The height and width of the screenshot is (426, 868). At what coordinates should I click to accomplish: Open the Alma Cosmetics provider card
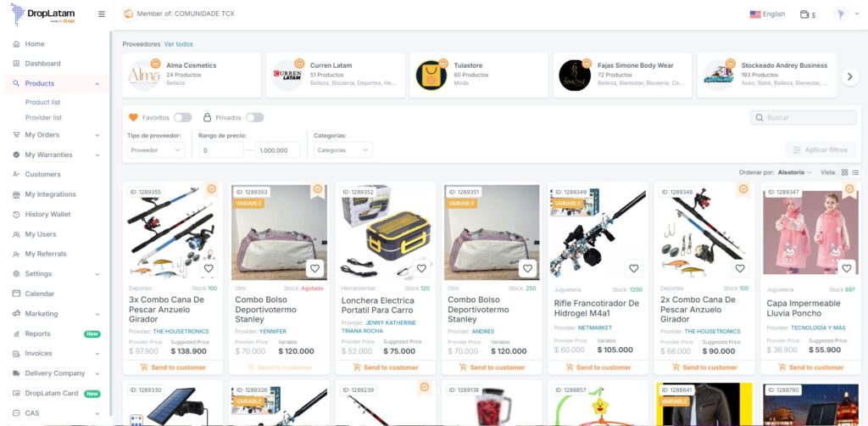pos(192,76)
